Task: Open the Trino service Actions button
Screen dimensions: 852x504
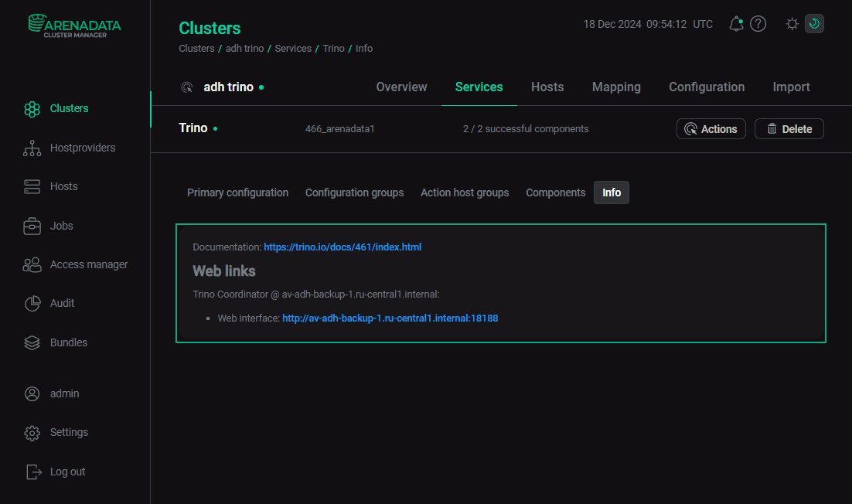Action: (x=711, y=129)
